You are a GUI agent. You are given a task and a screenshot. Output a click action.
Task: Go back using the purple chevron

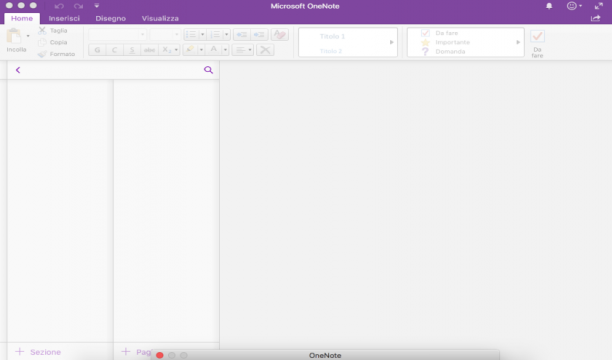(x=18, y=70)
